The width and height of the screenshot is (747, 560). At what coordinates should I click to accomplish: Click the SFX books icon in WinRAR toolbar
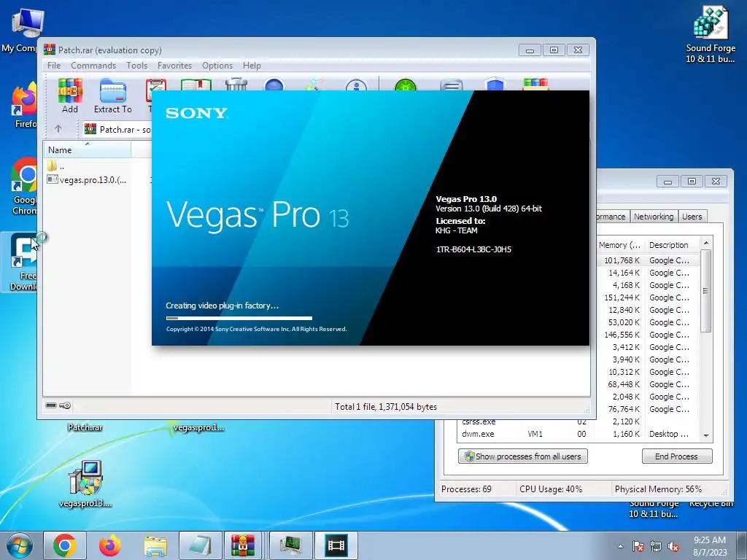click(x=535, y=85)
